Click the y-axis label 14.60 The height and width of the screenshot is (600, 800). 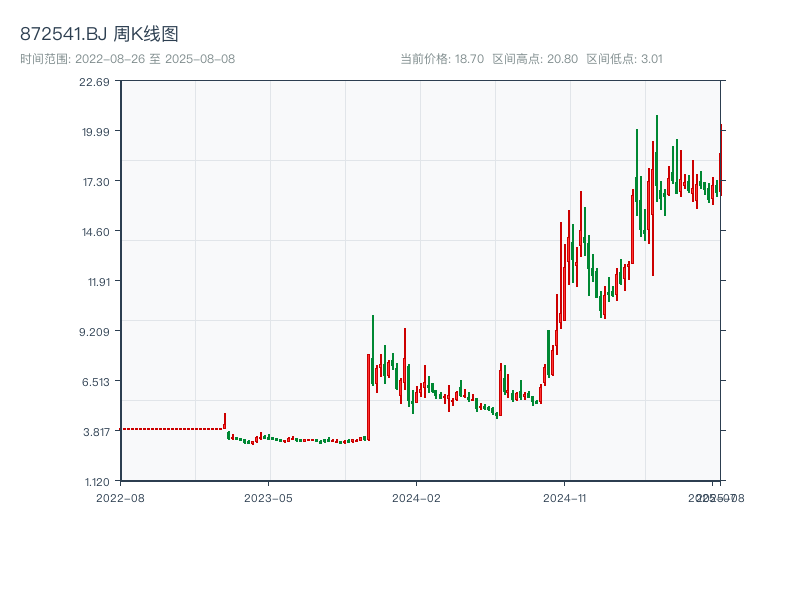96,232
